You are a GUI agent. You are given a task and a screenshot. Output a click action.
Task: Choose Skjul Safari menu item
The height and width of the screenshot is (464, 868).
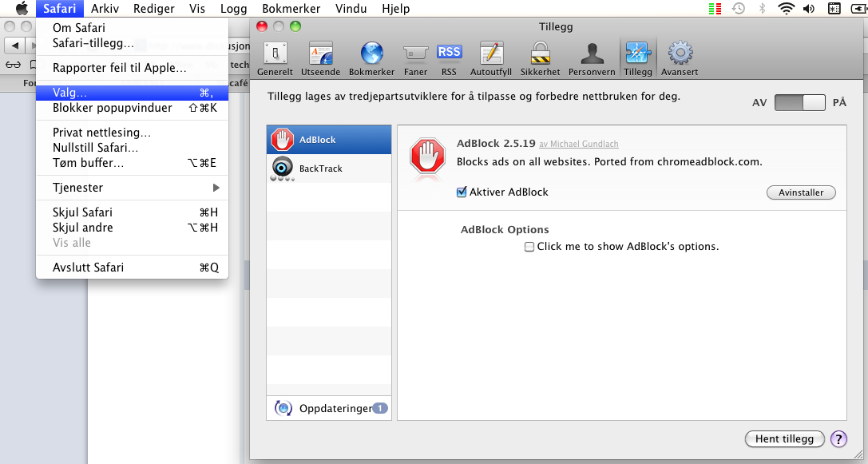pyautogui.click(x=133, y=212)
